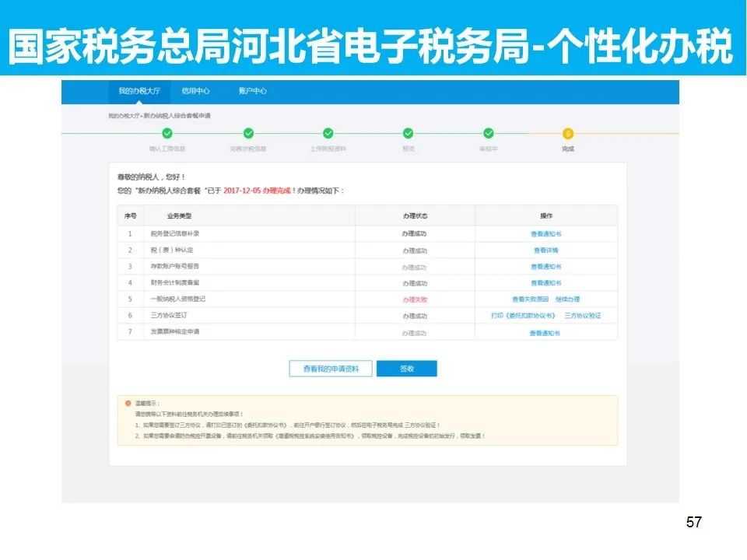747x560 pixels.
Task: Click the 操作 column header
Action: tap(546, 215)
